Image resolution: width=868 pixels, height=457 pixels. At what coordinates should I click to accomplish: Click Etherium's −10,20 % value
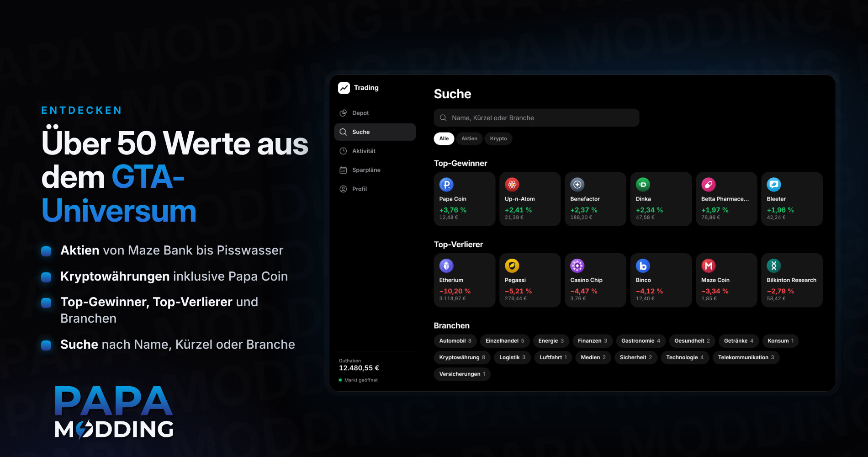tap(455, 291)
